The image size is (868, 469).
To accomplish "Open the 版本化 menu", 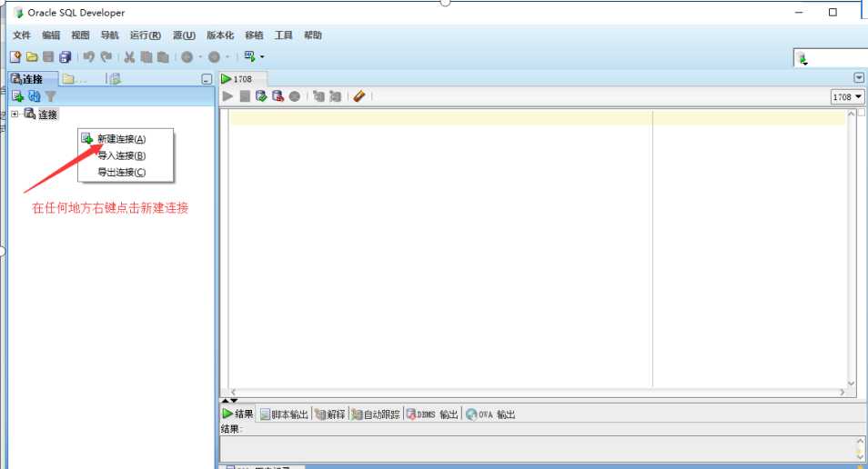I will 220,35.
